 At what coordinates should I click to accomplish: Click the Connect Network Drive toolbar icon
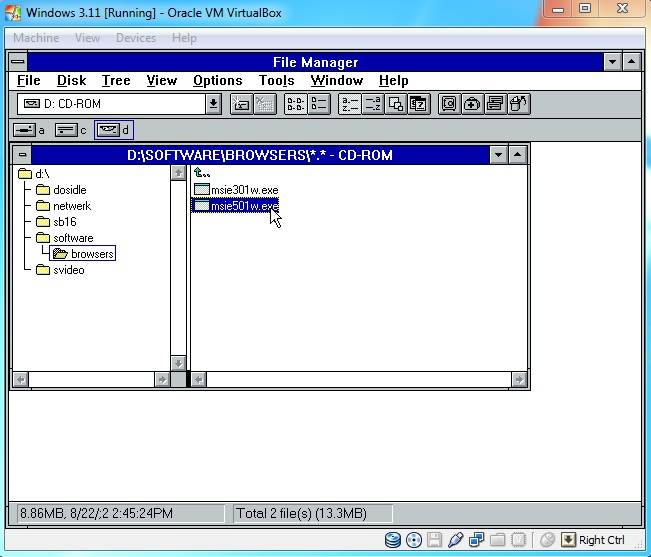pyautogui.click(x=241, y=104)
